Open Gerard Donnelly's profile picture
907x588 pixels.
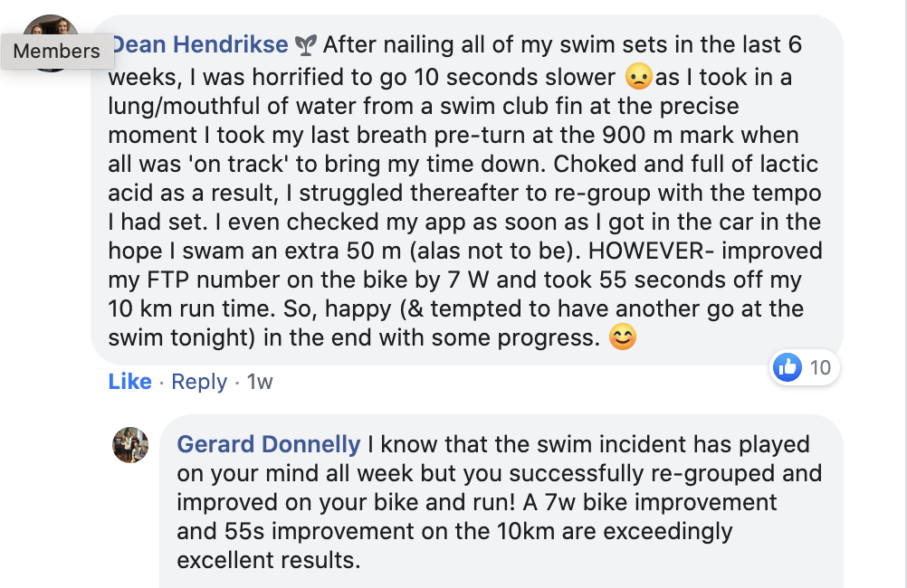point(129,445)
